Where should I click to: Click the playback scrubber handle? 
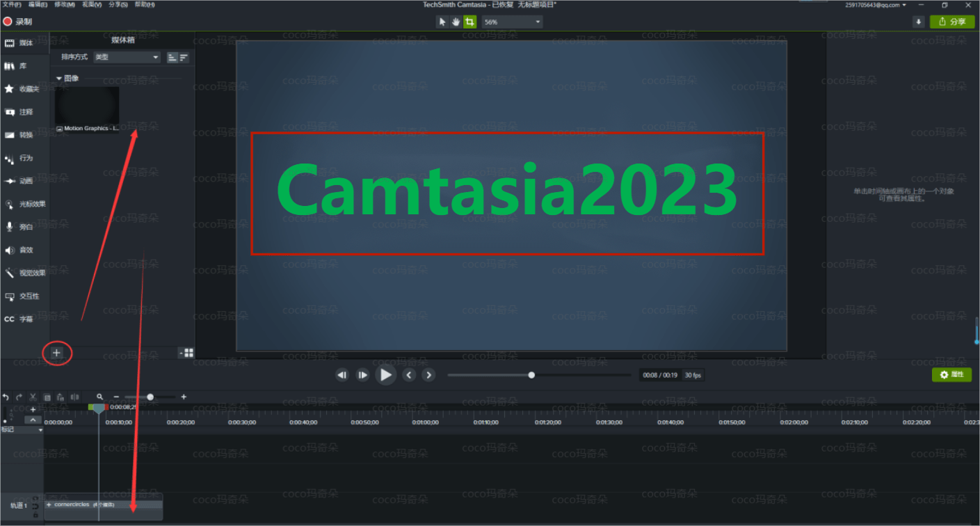(x=531, y=375)
